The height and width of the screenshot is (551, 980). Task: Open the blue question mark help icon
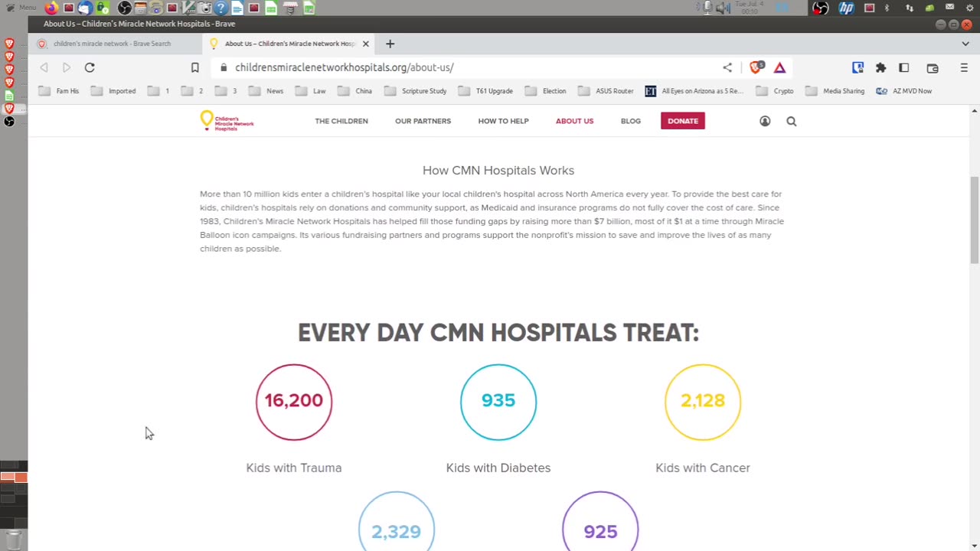220,8
